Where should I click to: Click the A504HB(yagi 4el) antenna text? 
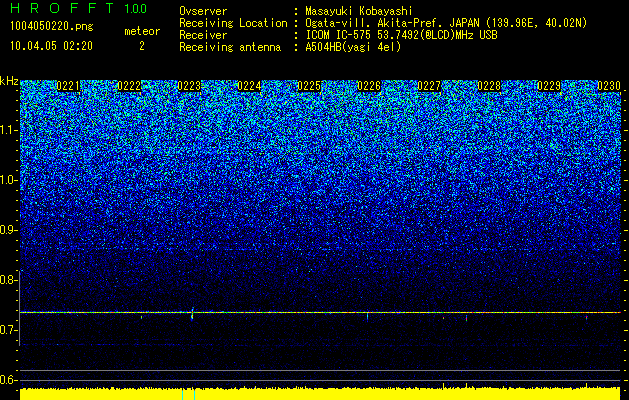tap(353, 47)
